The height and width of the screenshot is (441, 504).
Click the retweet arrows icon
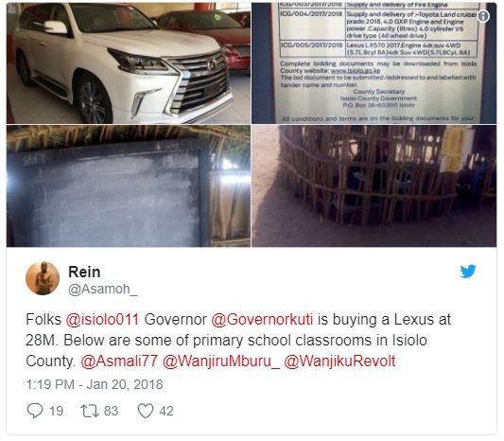[x=90, y=411]
